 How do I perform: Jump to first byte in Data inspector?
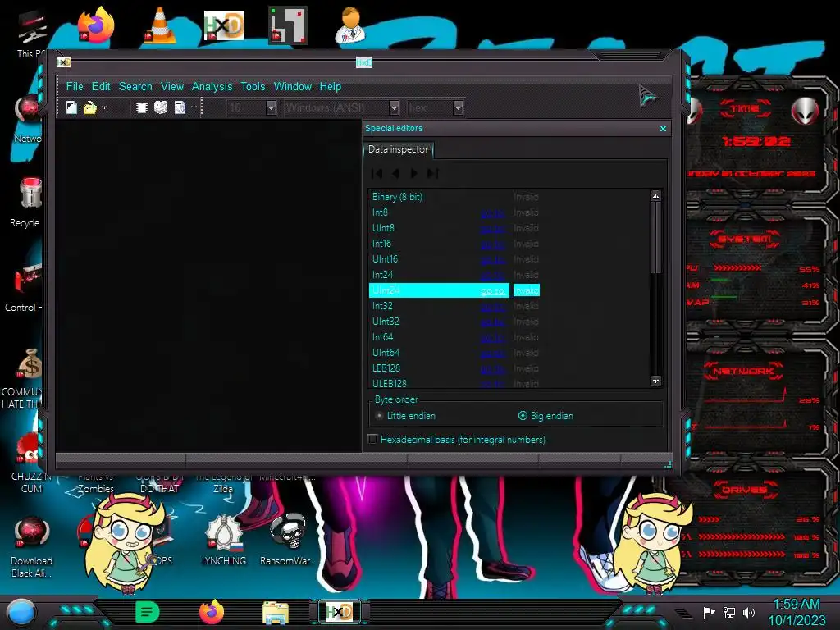click(x=377, y=174)
